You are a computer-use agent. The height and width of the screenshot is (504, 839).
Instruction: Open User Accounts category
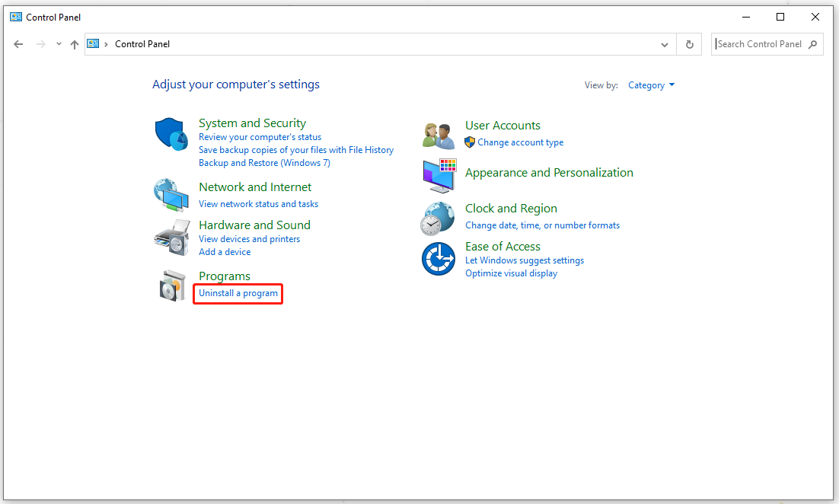[x=502, y=125]
